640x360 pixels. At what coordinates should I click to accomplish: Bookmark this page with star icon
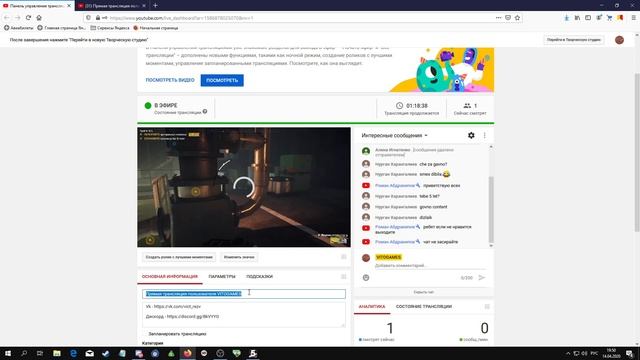coord(517,18)
